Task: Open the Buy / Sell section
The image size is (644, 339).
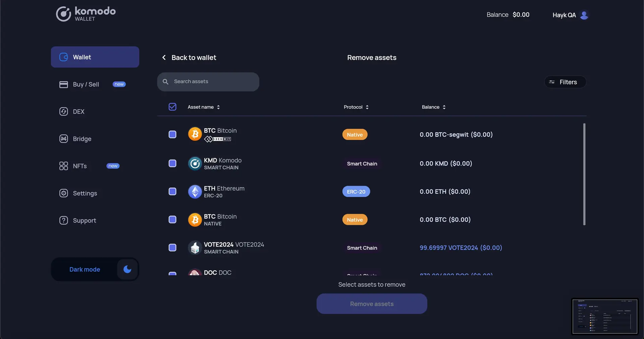Action: 86,84
